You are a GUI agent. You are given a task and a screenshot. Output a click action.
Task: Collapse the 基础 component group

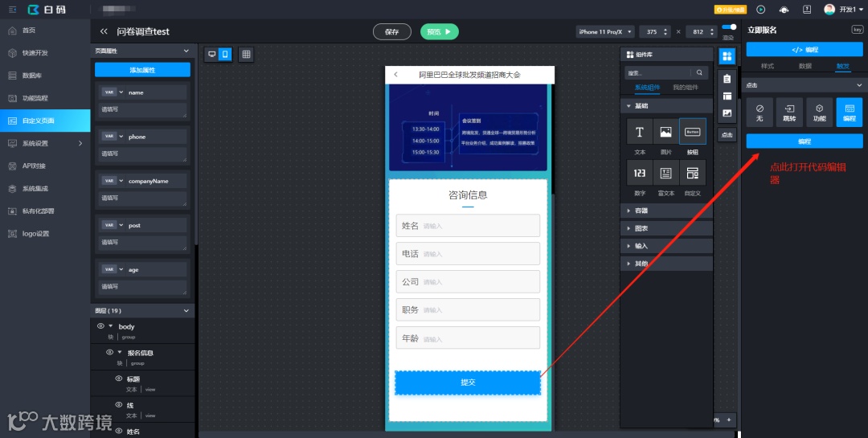pyautogui.click(x=666, y=106)
